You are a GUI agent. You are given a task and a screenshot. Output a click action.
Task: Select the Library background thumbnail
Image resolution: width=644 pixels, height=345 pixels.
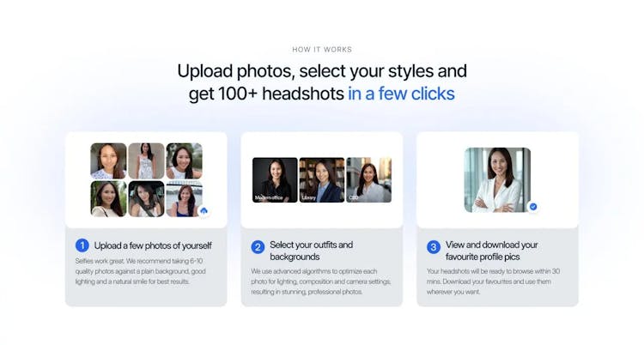(x=322, y=180)
